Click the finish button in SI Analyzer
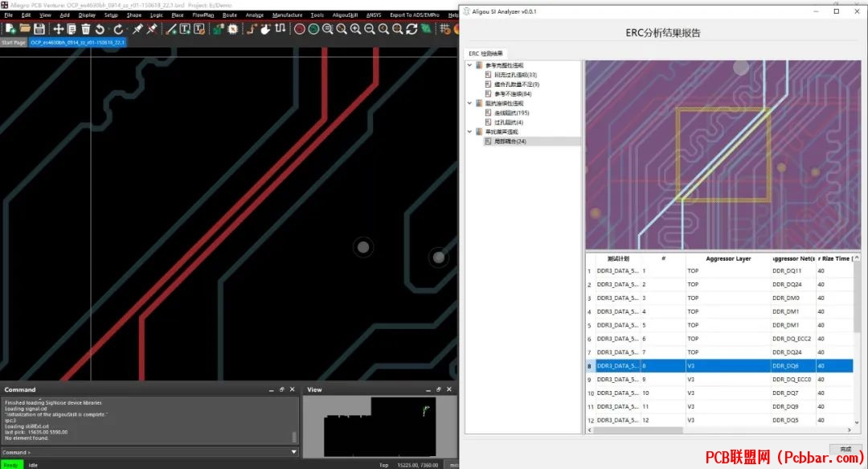Image resolution: width=868 pixels, height=469 pixels. (x=845, y=449)
